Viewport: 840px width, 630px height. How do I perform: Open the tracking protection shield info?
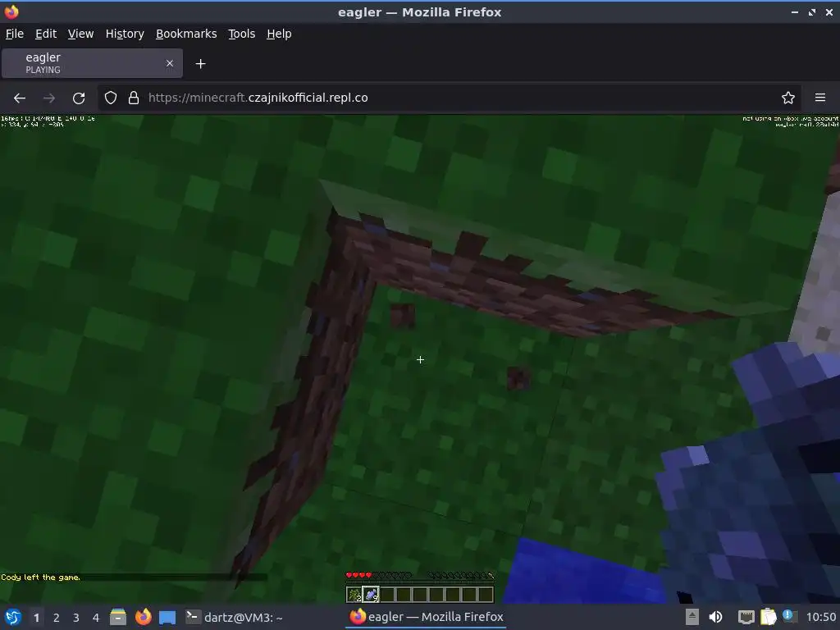pos(111,98)
